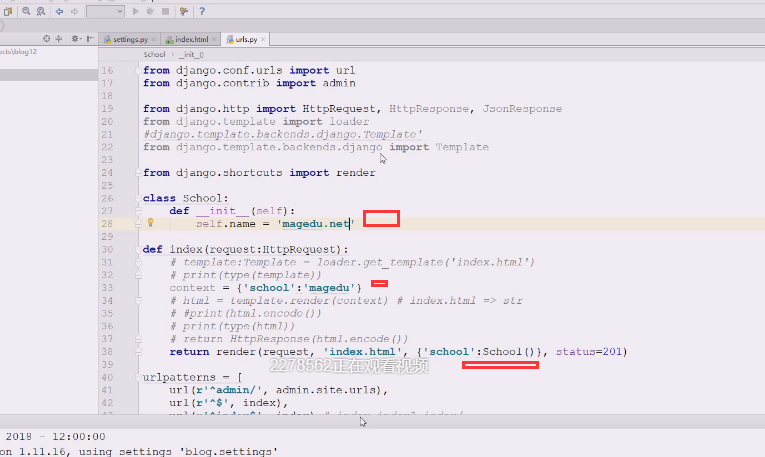
Task: Toggle the import fold marker on line 24
Action: coord(139,173)
